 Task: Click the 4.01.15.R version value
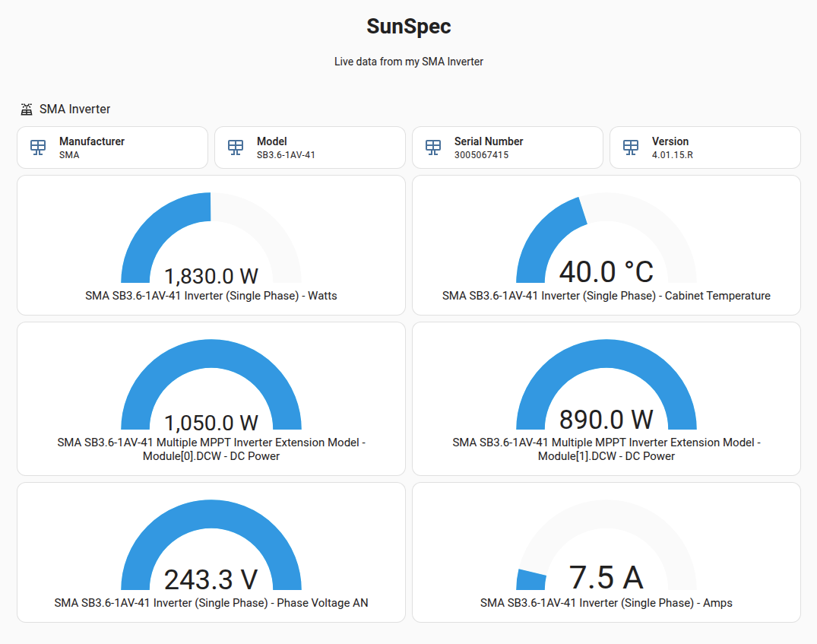[672, 155]
